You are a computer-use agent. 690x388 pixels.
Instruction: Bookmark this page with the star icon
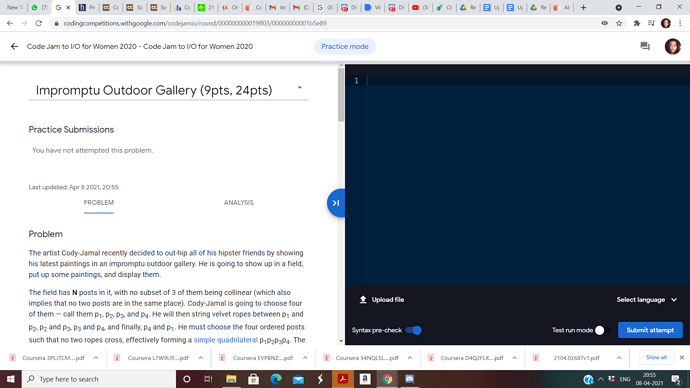[619, 23]
